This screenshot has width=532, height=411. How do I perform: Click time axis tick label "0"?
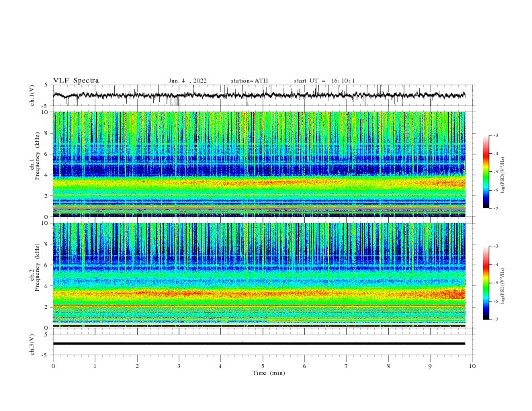pyautogui.click(x=53, y=366)
